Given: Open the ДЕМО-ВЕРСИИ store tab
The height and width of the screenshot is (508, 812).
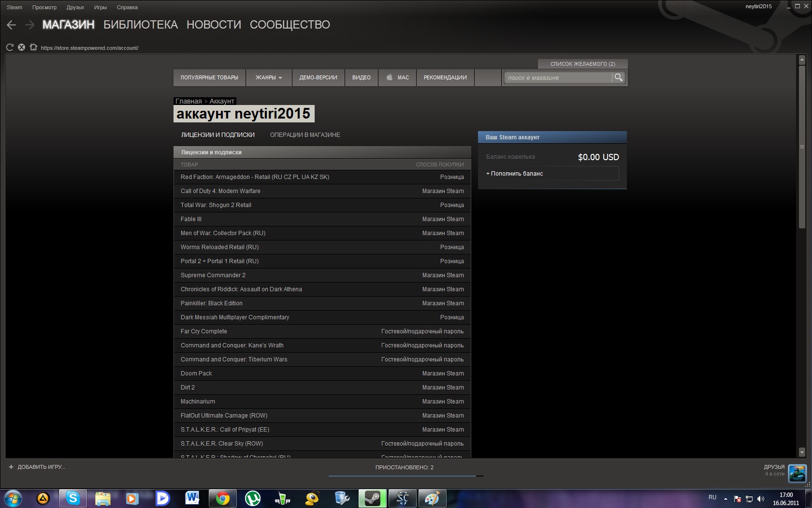Looking at the screenshot, I should 318,77.
